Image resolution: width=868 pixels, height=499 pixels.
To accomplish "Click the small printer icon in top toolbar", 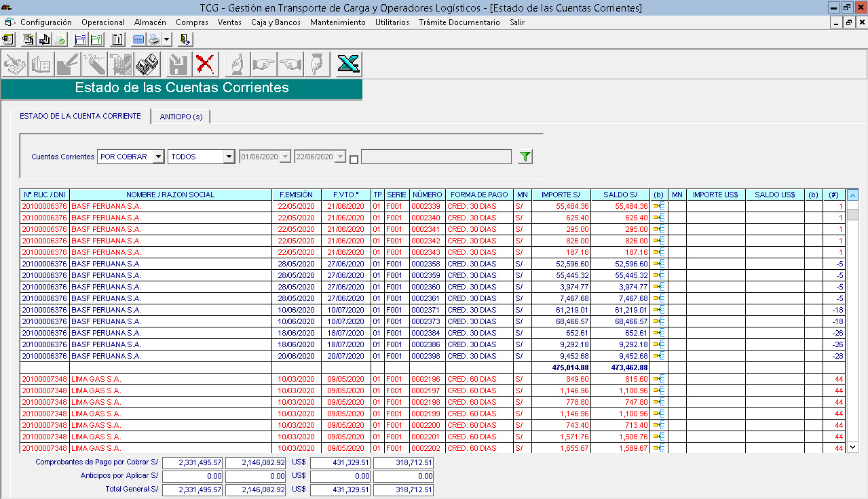I will pyautogui.click(x=153, y=39).
